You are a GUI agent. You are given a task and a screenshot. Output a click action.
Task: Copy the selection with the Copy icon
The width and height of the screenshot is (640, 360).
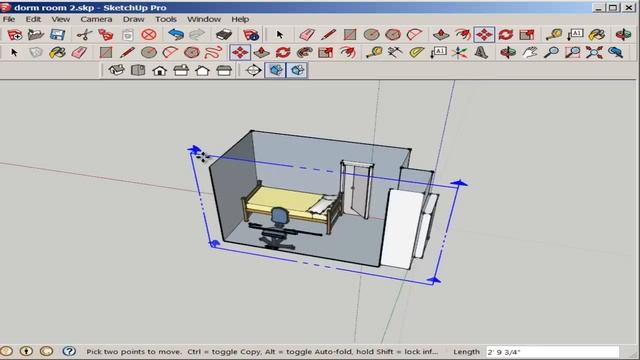106,35
